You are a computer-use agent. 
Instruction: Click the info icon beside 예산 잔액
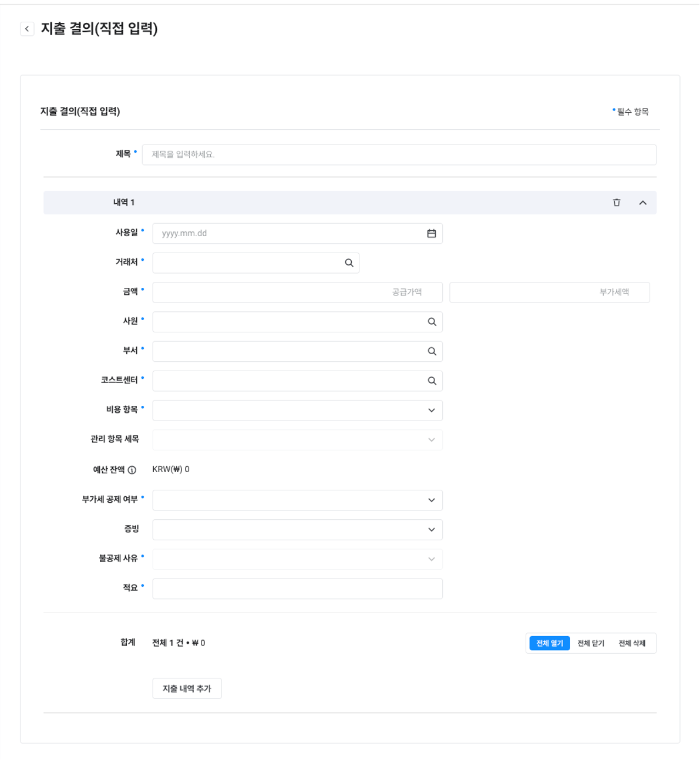click(132, 470)
